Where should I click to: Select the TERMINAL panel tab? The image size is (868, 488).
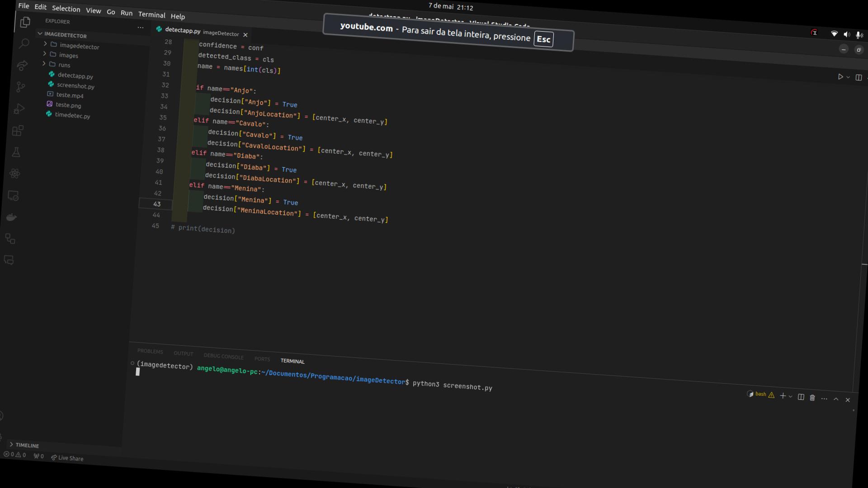coord(292,361)
